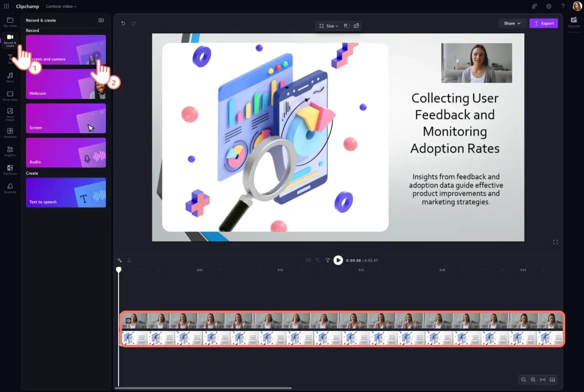Screen dimensions: 584x392
Task: Open My media from the sidebar
Action: click(10, 22)
